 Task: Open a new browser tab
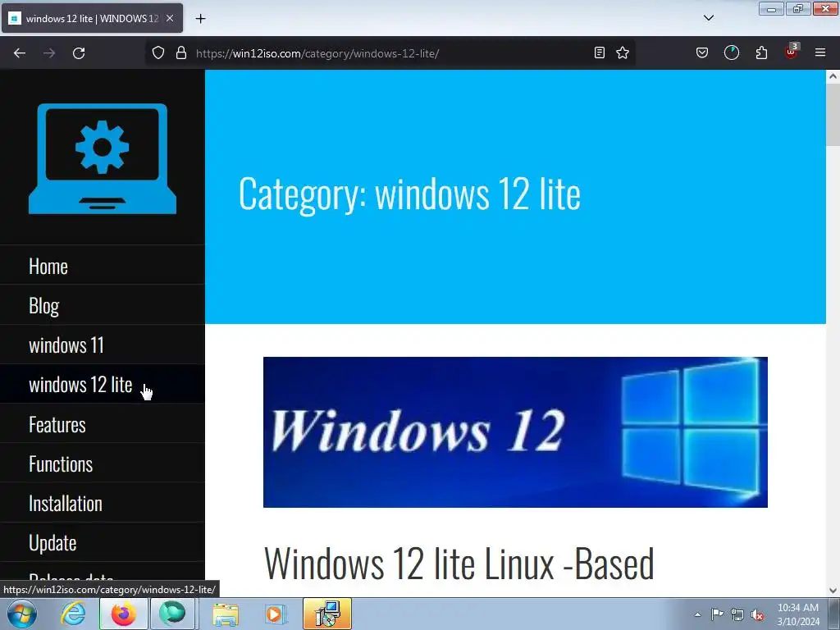[200, 19]
